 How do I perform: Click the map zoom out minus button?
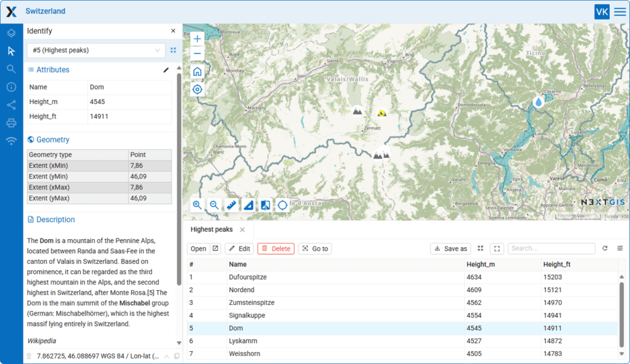[x=197, y=53]
